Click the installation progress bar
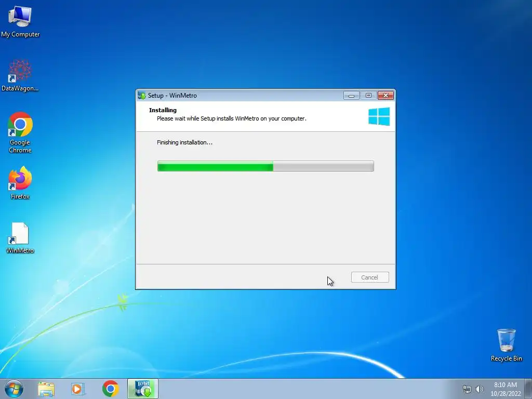 pyautogui.click(x=265, y=166)
